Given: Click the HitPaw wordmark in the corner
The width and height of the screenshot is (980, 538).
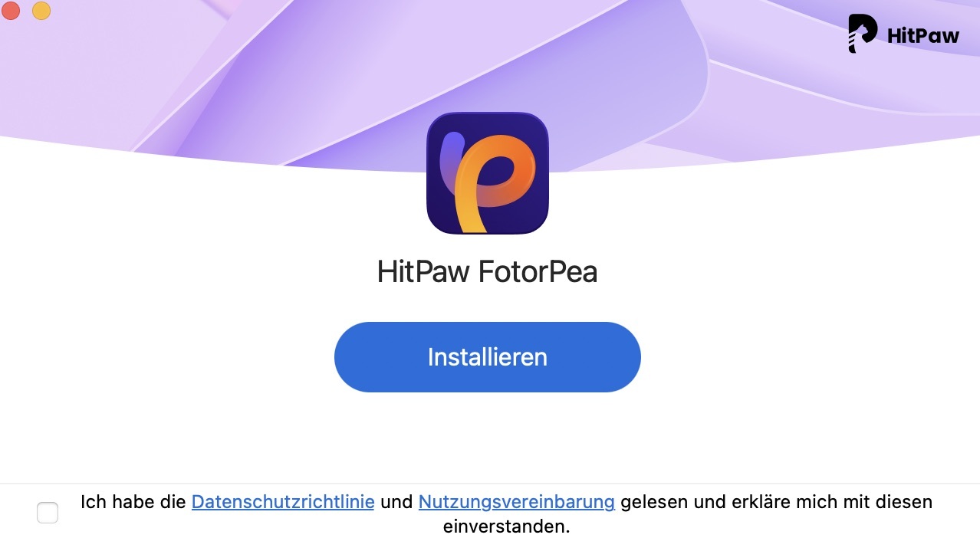Looking at the screenshot, I should point(923,35).
